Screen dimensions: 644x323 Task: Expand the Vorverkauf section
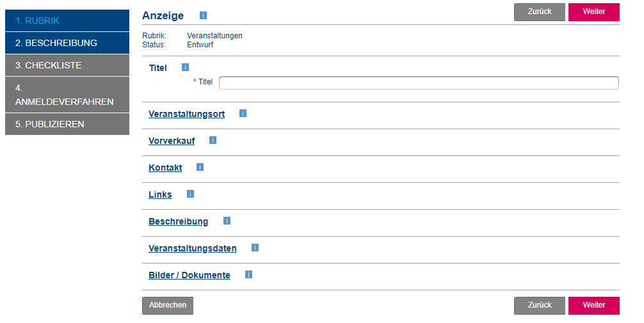click(172, 141)
